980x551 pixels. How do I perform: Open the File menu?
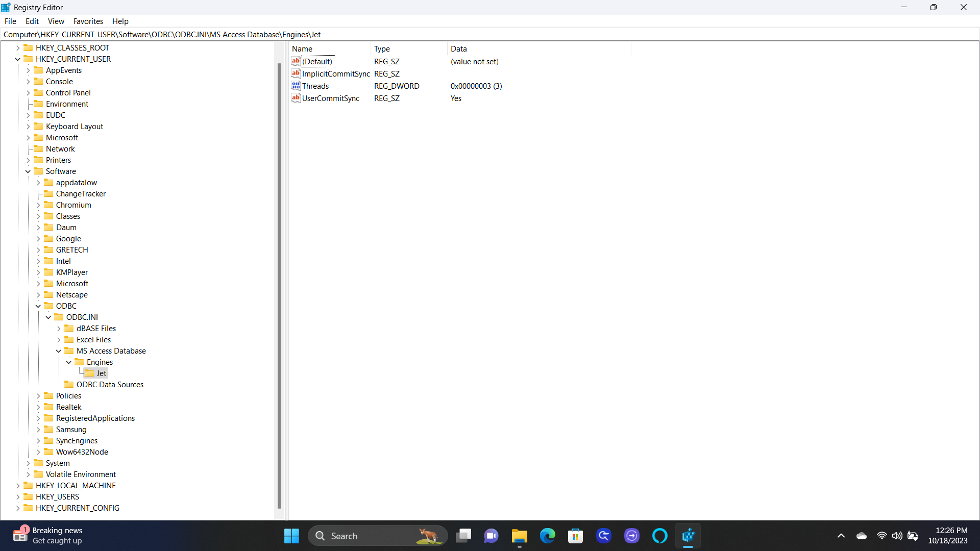[10, 21]
